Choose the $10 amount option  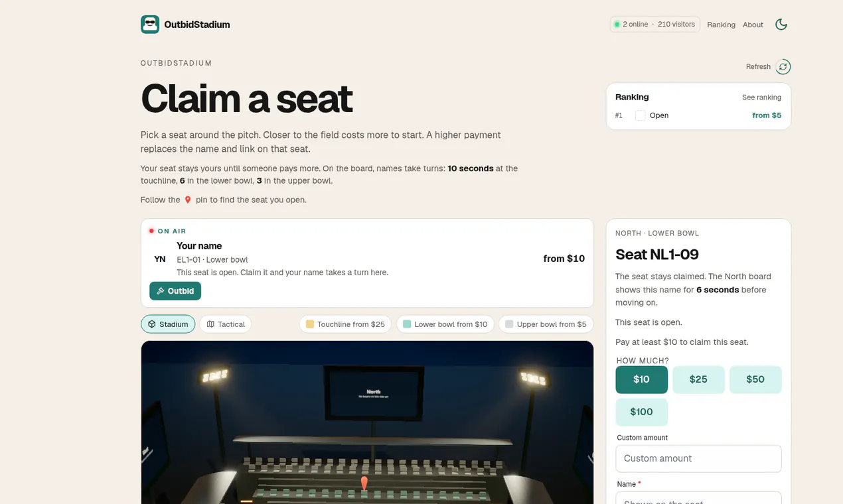(x=641, y=379)
